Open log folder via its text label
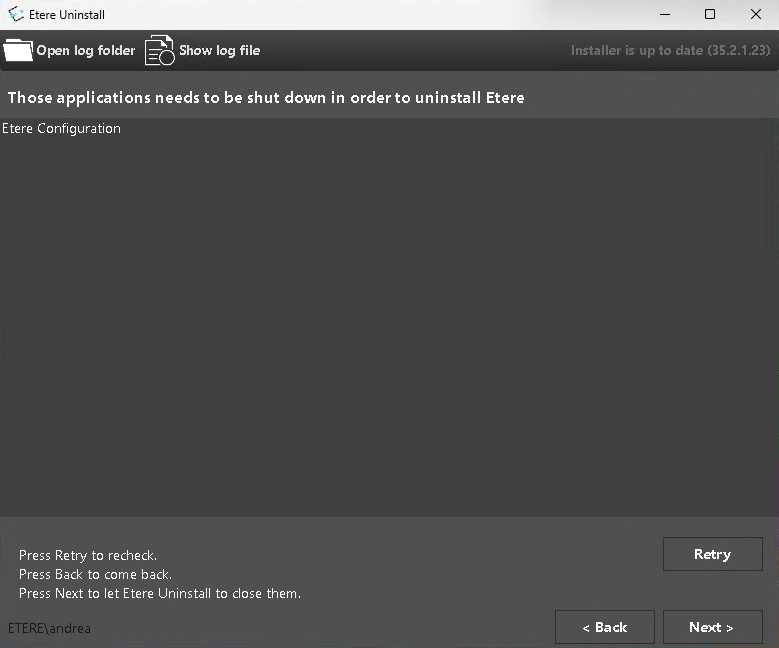 86,50
